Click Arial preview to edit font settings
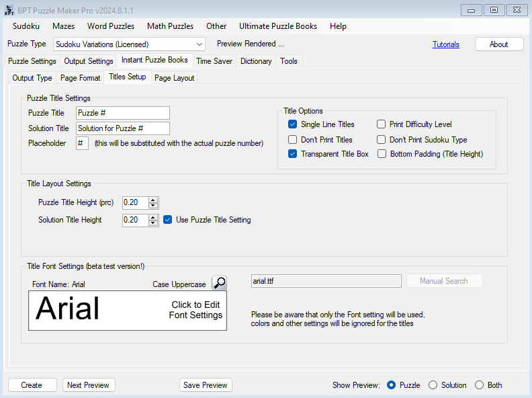 tap(128, 311)
